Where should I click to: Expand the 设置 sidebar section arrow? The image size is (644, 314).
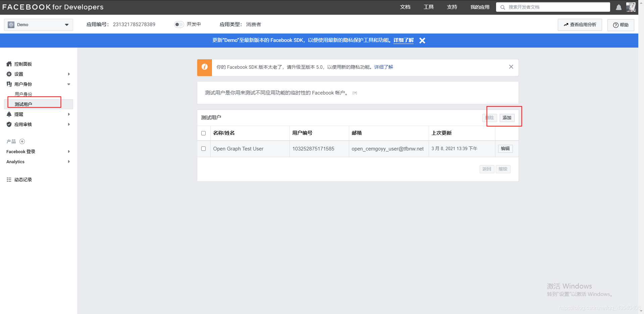tap(69, 74)
